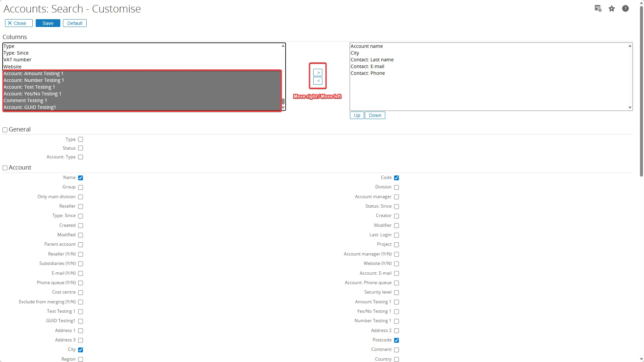Enable the Division checkbox
Screen dimensions: 644x362
tap(396, 187)
